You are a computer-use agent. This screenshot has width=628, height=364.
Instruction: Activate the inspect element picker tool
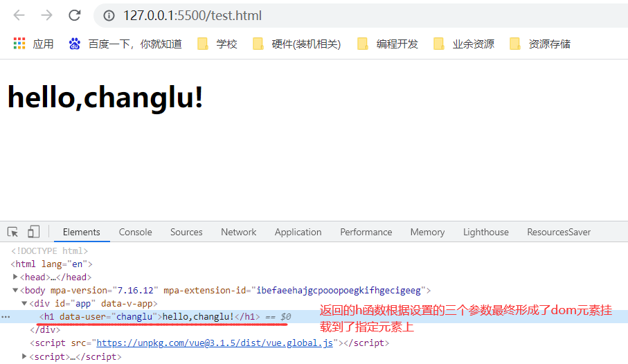[x=13, y=232]
